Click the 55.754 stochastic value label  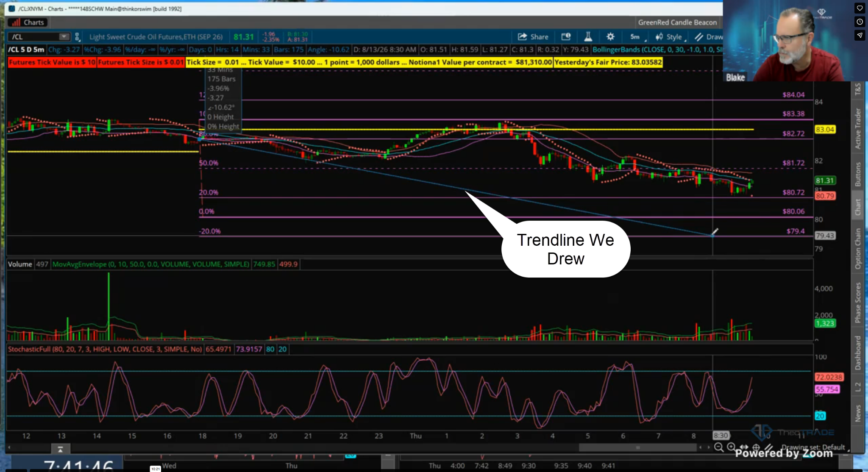tap(827, 389)
